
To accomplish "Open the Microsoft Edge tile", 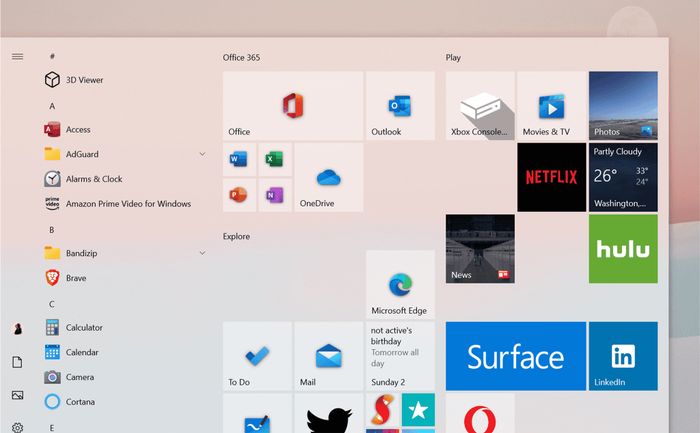I will tap(400, 284).
